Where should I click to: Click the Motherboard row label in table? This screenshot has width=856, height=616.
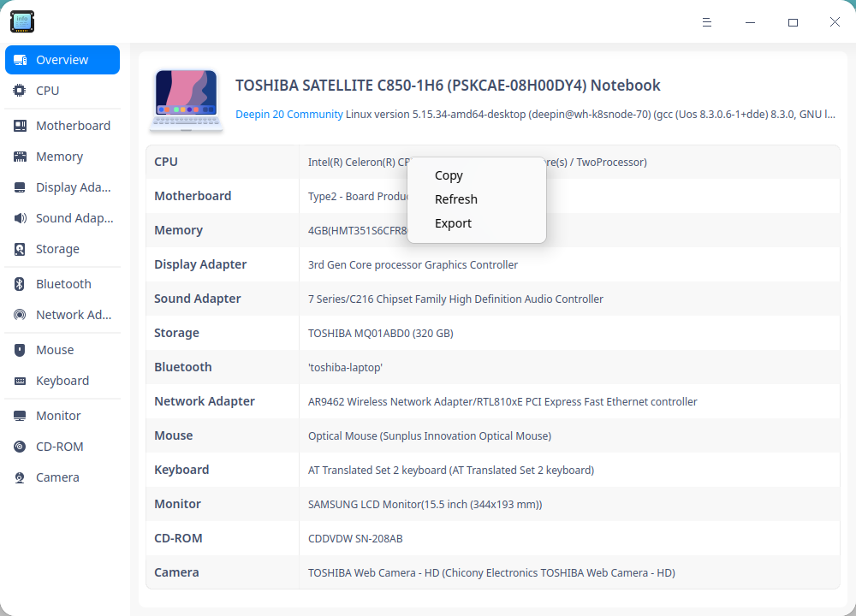[193, 197]
